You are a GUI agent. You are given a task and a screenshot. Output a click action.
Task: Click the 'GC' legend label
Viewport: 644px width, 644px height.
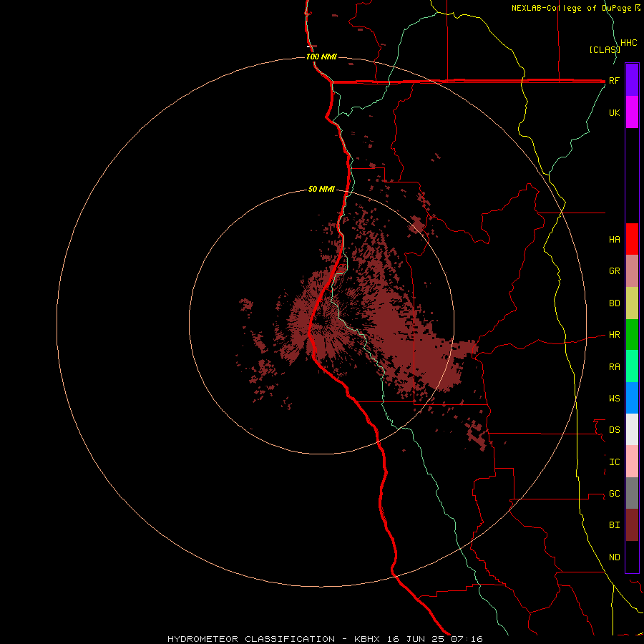tap(614, 494)
